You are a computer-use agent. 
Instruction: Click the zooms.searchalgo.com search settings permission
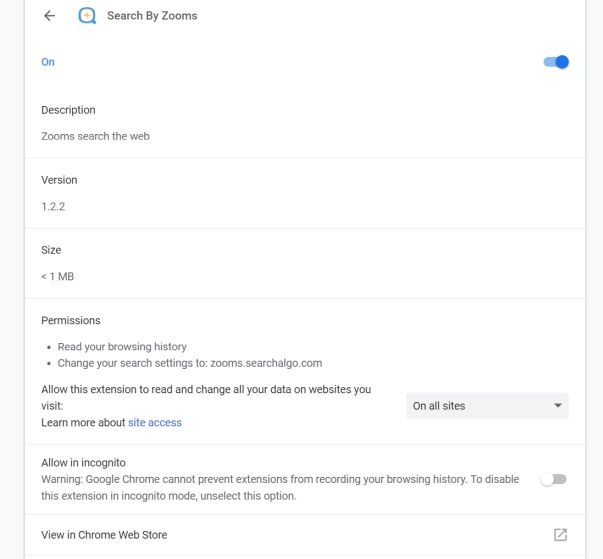(189, 363)
